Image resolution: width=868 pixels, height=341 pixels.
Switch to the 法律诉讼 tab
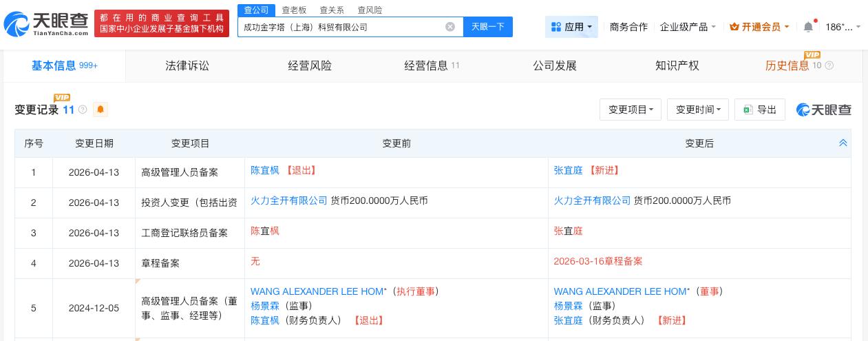187,65
